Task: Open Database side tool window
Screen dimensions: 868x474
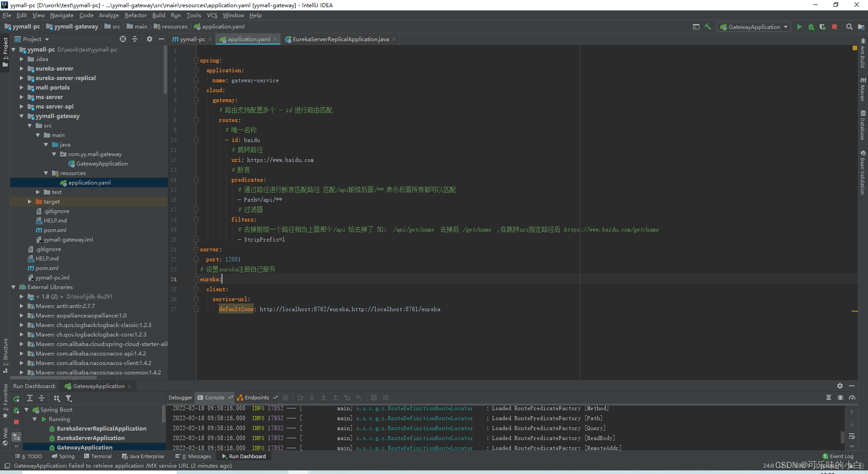Action: (863, 125)
